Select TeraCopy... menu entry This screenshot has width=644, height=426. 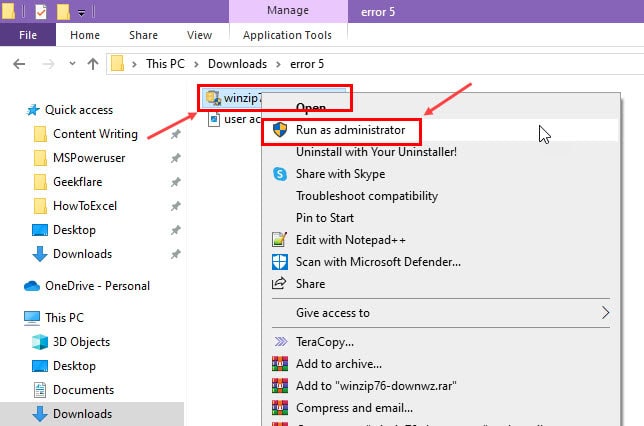click(440, 342)
